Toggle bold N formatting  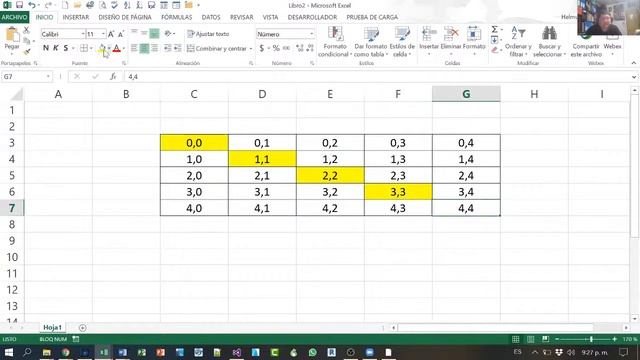point(46,48)
